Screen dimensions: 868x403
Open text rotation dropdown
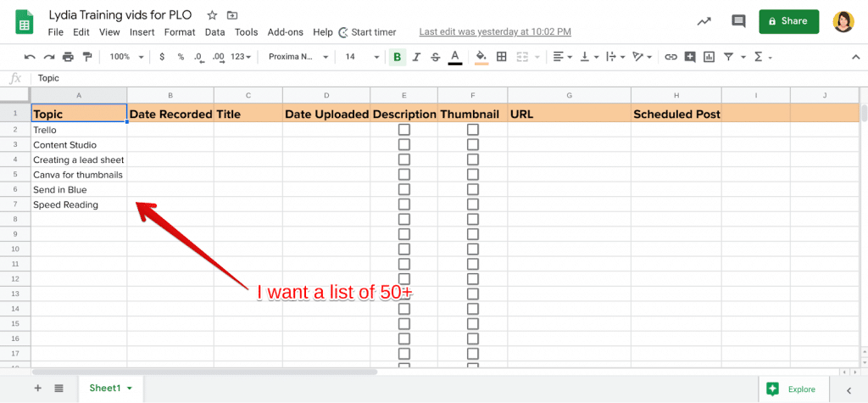pyautogui.click(x=643, y=57)
